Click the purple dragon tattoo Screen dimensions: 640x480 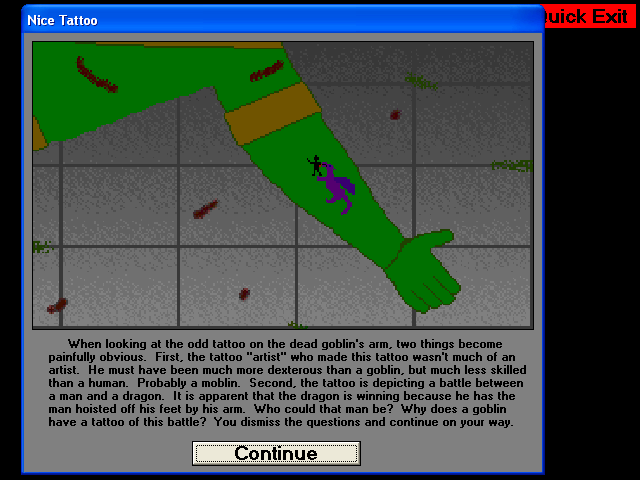point(337,188)
